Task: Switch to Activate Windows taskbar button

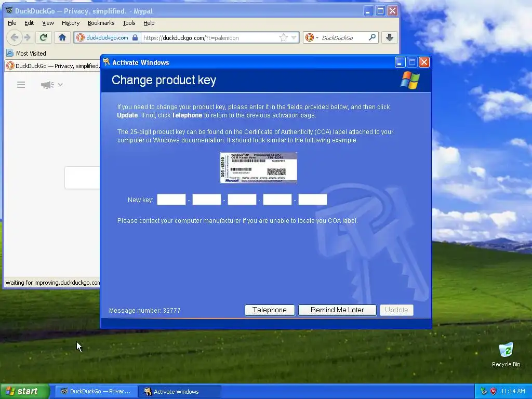Action: pos(180,392)
